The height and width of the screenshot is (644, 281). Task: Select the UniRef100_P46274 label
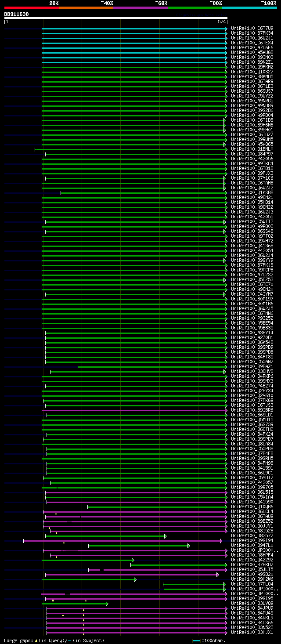[252, 386]
